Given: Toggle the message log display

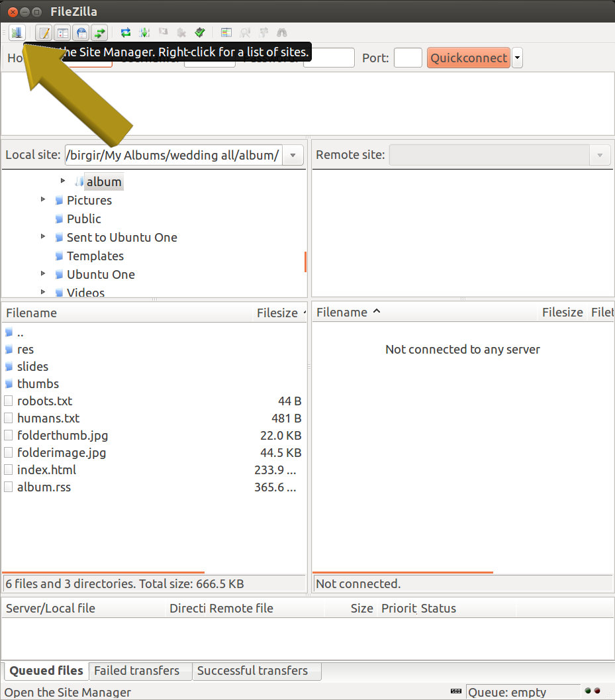Looking at the screenshot, I should coord(43,32).
